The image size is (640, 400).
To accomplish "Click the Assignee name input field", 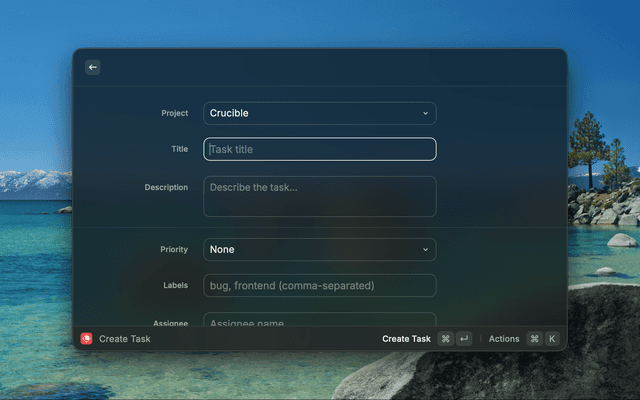I will click(x=320, y=320).
